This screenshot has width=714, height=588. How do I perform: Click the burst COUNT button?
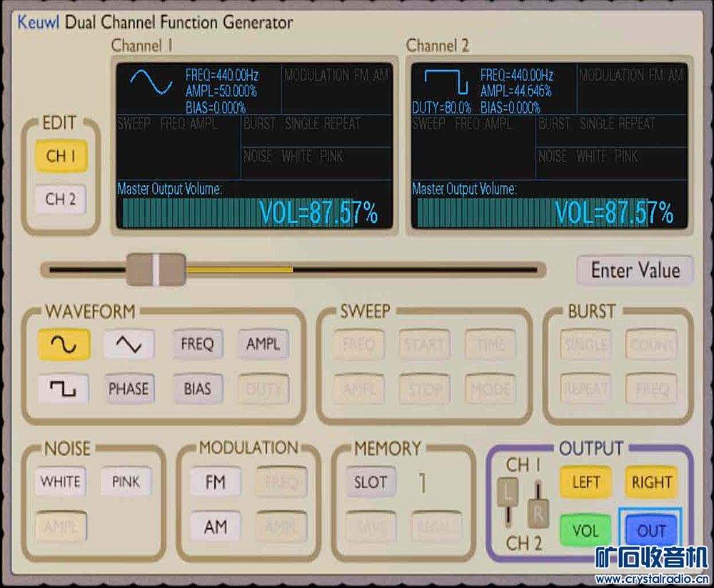[x=651, y=344]
